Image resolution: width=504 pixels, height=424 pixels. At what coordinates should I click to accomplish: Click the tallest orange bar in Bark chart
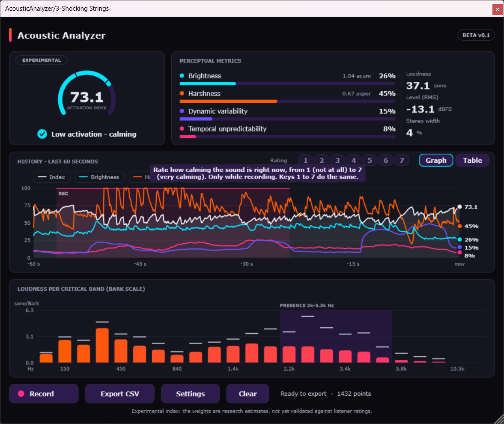pyautogui.click(x=102, y=345)
